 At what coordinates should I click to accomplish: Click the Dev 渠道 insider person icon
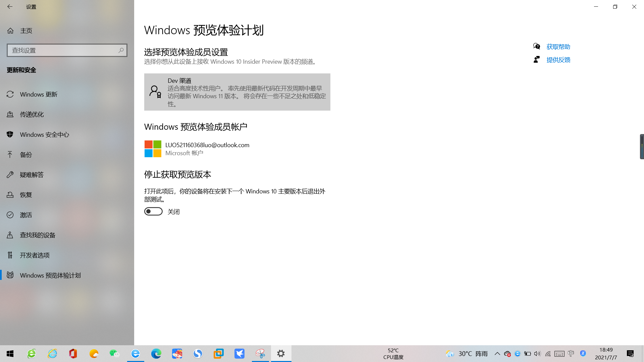[155, 92]
